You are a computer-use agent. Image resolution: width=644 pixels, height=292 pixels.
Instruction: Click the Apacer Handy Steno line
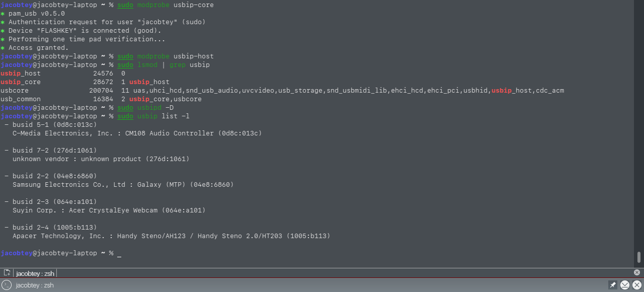(x=171, y=236)
